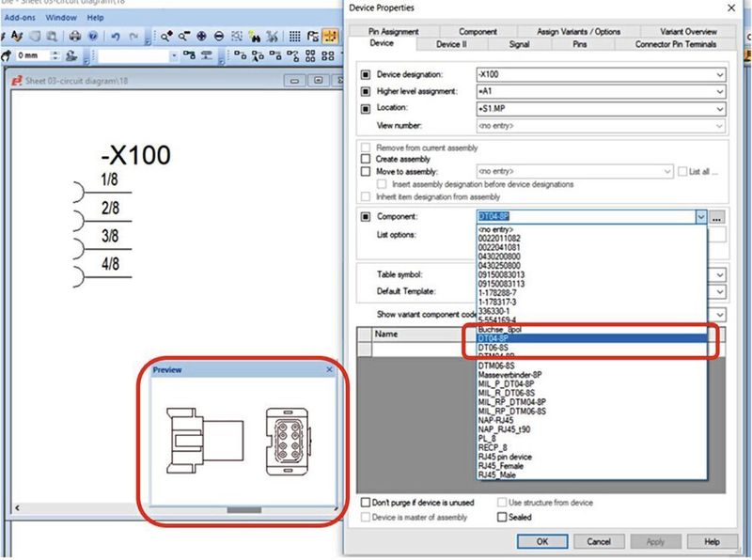Click the printer icon in toolbar
This screenshot has height=560, width=752.
[75, 36]
